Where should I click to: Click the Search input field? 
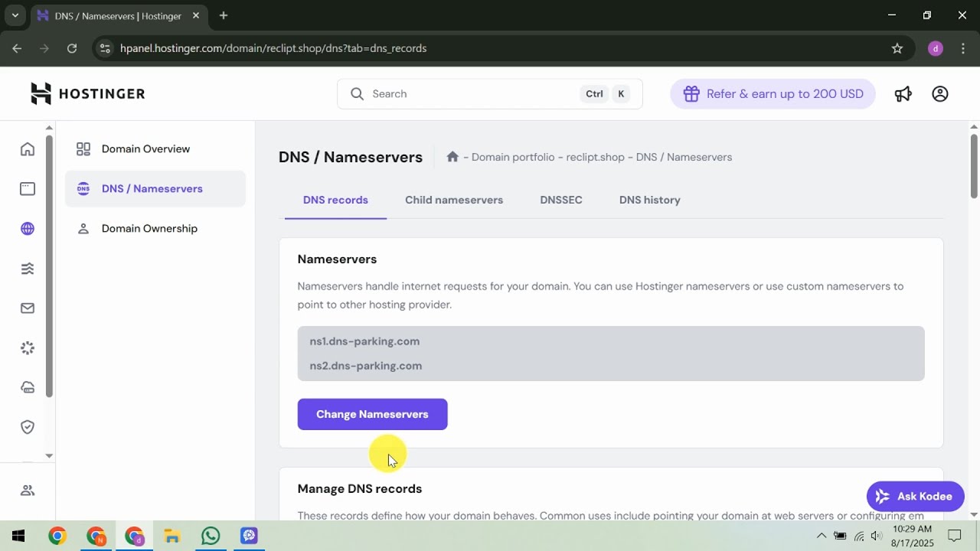click(490, 93)
